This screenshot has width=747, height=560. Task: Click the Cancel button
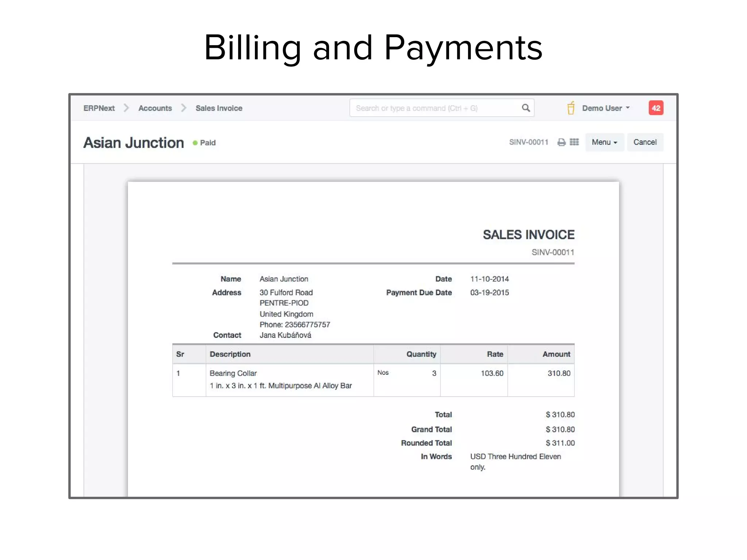click(645, 142)
